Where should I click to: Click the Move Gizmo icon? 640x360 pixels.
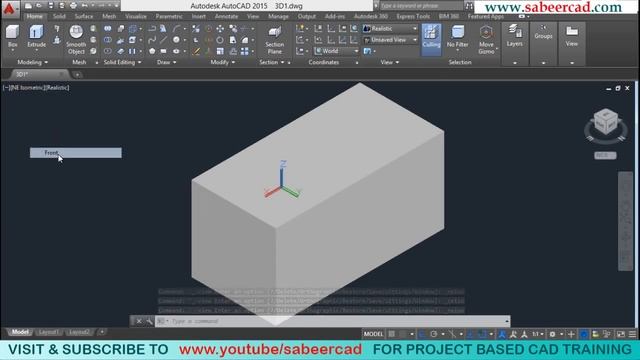click(x=486, y=33)
